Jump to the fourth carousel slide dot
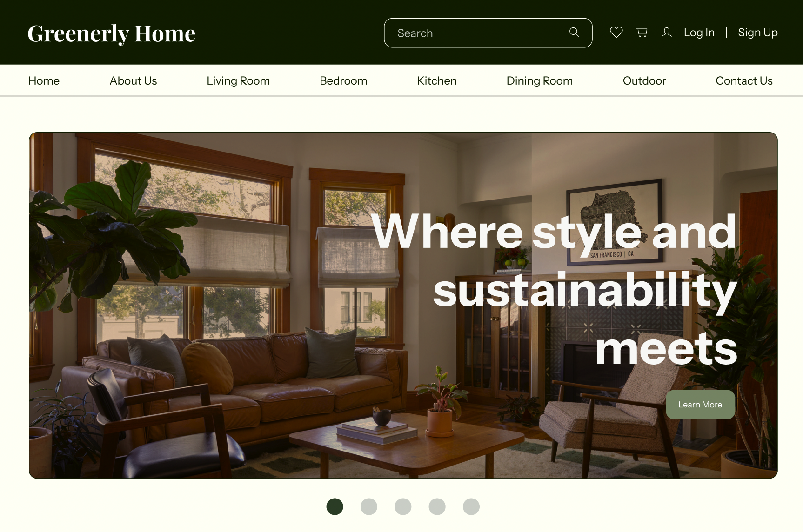This screenshot has height=532, width=803. pyautogui.click(x=437, y=506)
